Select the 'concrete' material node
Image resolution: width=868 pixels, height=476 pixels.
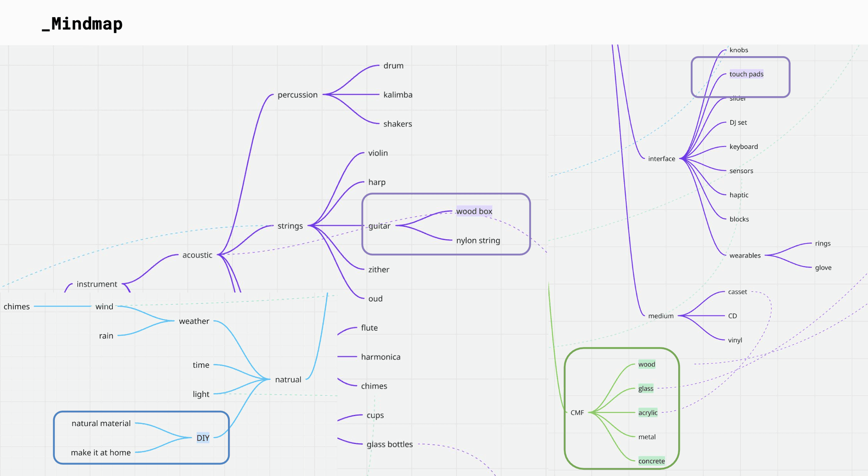coord(651,461)
